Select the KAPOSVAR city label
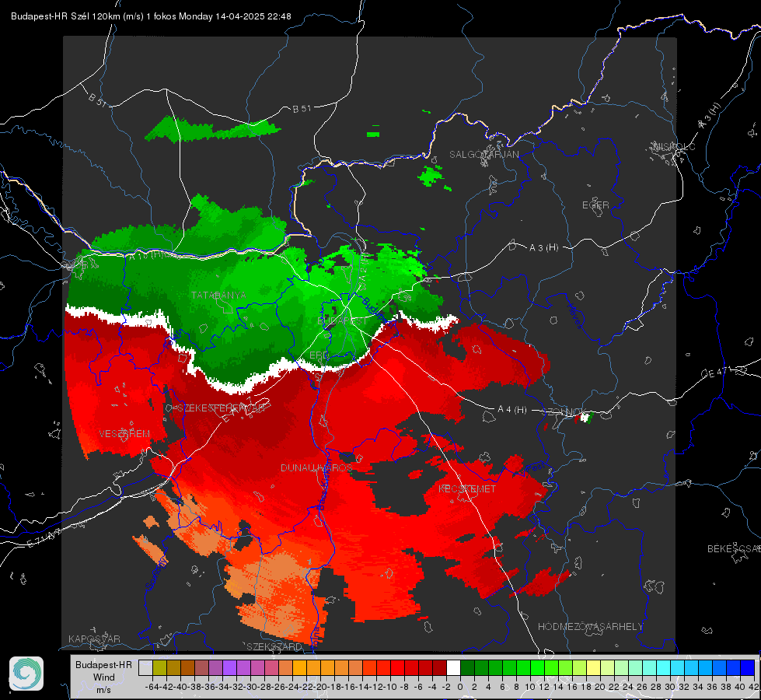 pyautogui.click(x=94, y=639)
